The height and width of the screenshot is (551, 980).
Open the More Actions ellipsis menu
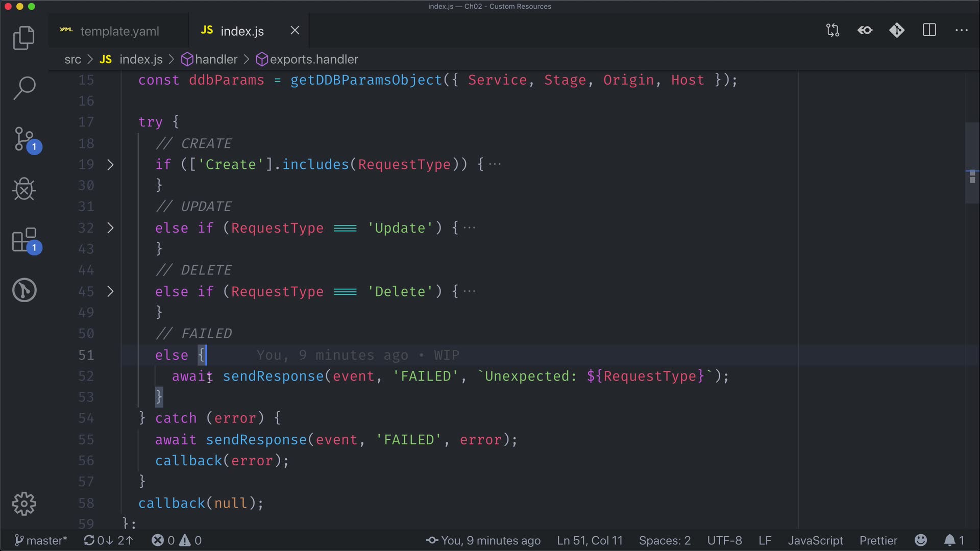coord(962,31)
